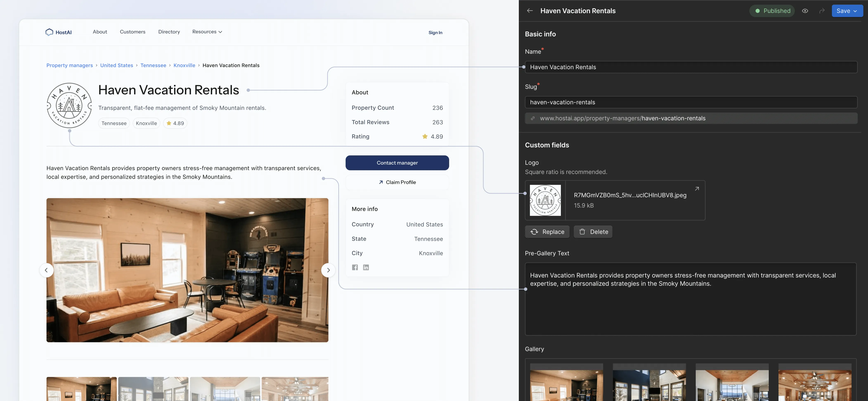This screenshot has width=868, height=401.
Task: Open the Directory nav item
Action: pyautogui.click(x=169, y=32)
